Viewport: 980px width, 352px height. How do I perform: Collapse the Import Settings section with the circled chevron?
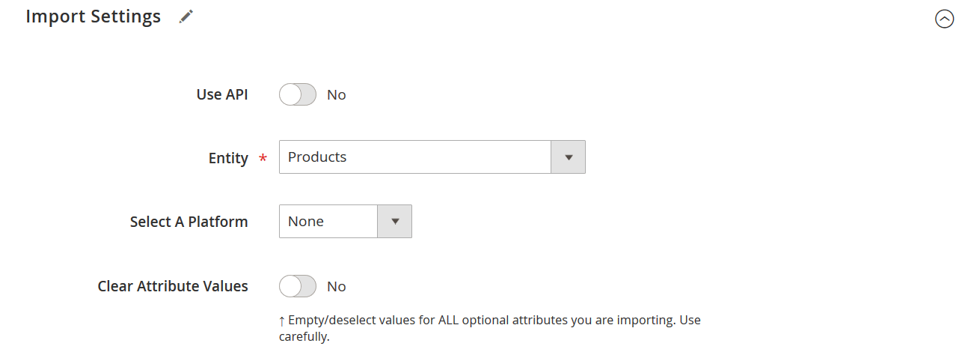tap(945, 19)
